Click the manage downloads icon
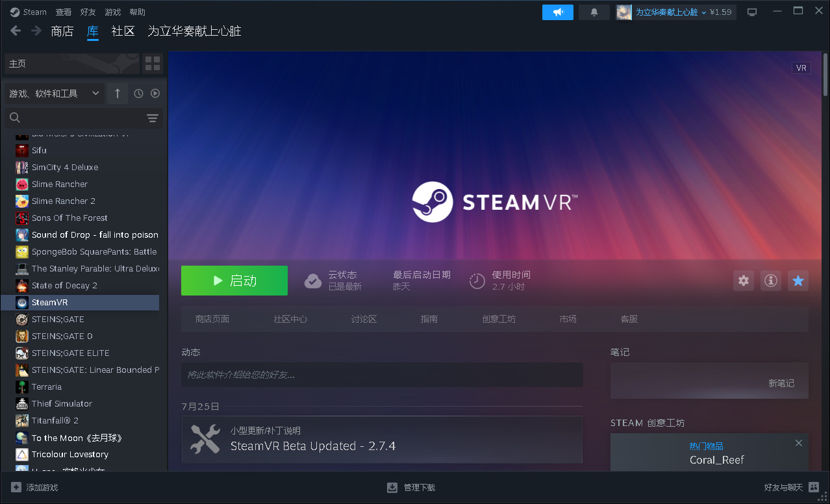Viewport: 830px width, 504px height. 392,487
